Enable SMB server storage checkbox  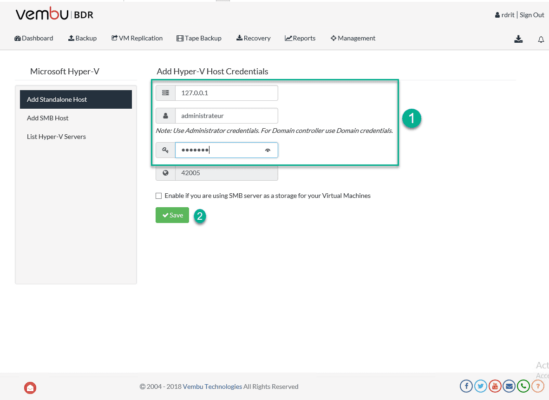(159, 195)
